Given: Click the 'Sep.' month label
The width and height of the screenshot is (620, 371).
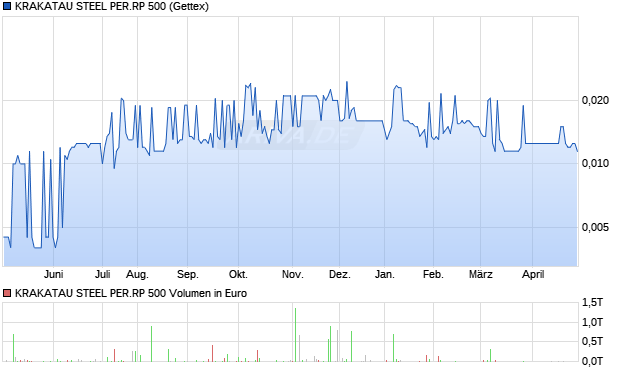Looking at the screenshot, I should click(x=187, y=274).
